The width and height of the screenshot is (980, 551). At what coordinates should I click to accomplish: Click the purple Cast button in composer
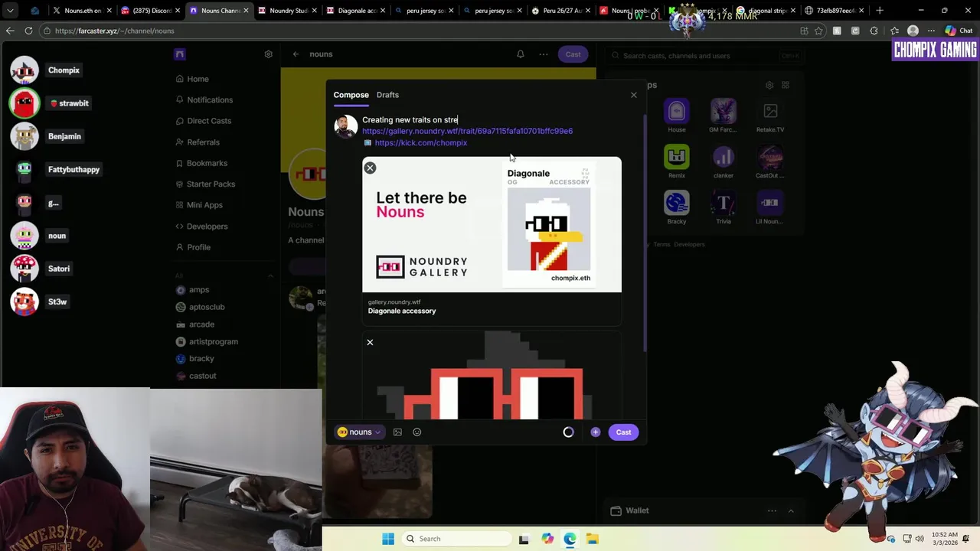(x=623, y=432)
